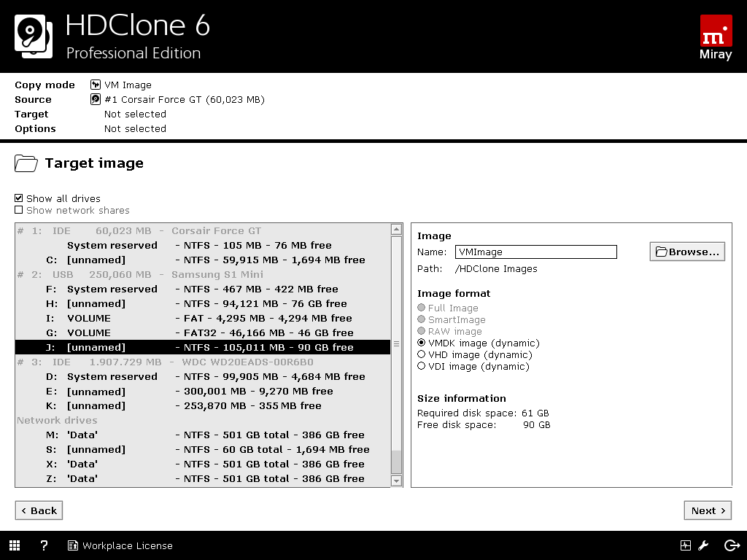The image size is (747, 560).
Task: Select H: unnamed 94,121 MB partition
Action: 203,304
